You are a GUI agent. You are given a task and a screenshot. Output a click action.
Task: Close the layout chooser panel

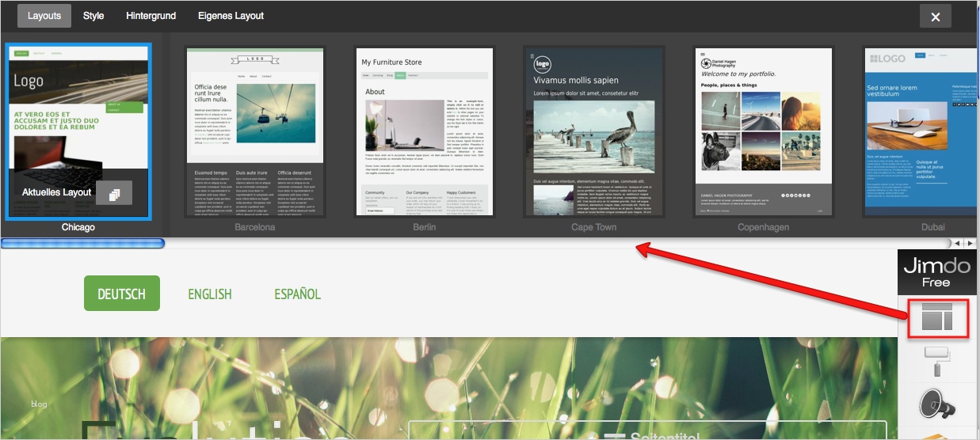point(935,17)
